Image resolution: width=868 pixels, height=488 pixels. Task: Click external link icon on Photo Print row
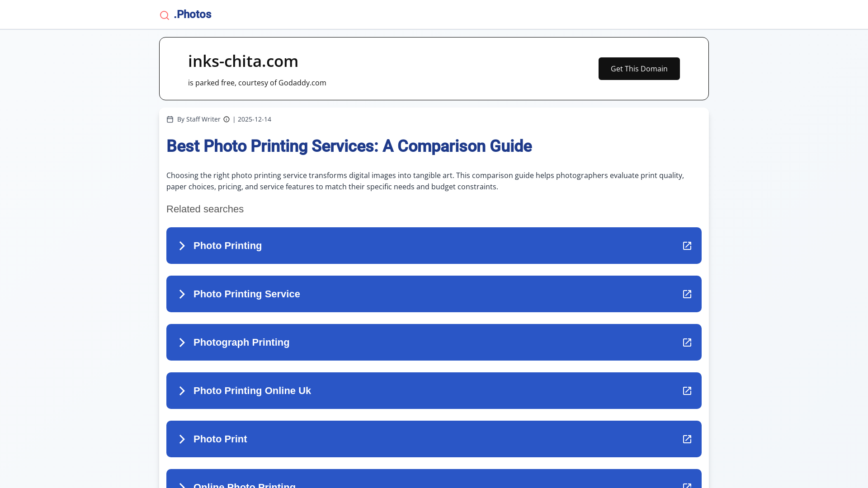point(687,439)
